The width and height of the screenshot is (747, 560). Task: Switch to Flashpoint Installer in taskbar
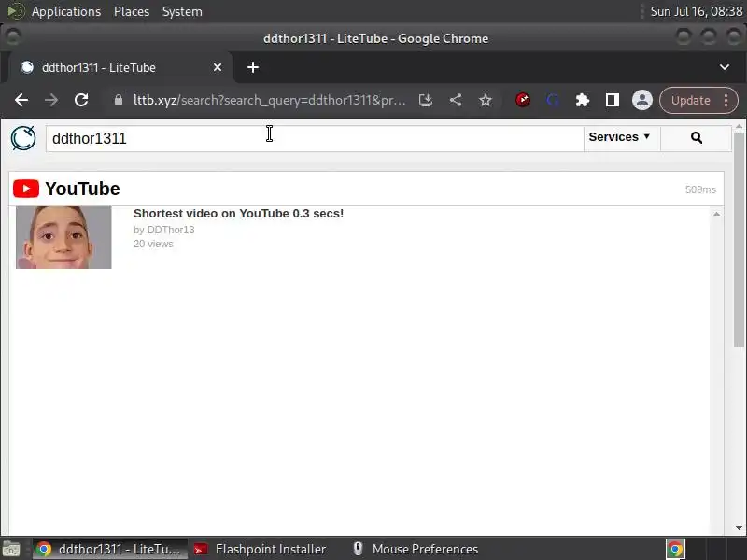coord(261,549)
